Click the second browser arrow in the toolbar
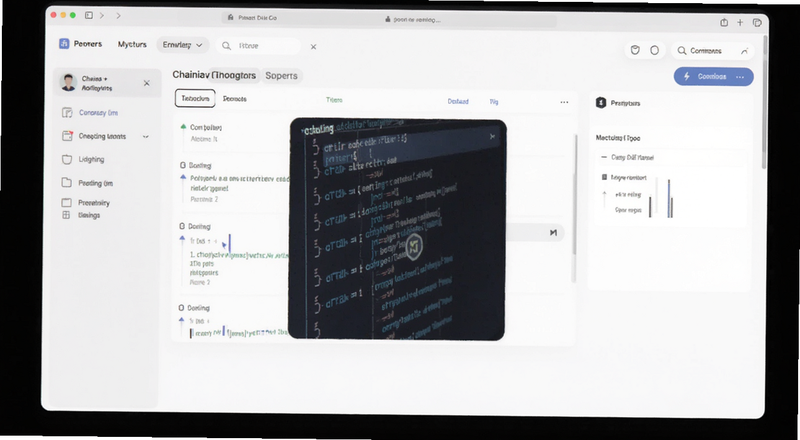The width and height of the screenshot is (800, 440). pos(118,16)
